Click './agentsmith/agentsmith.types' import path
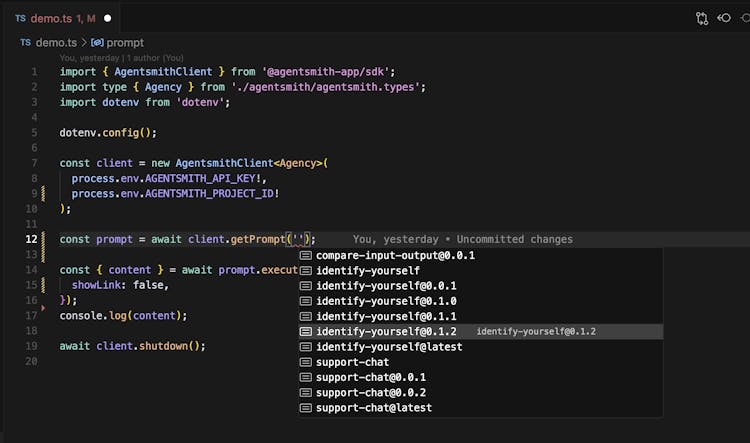 (x=326, y=87)
